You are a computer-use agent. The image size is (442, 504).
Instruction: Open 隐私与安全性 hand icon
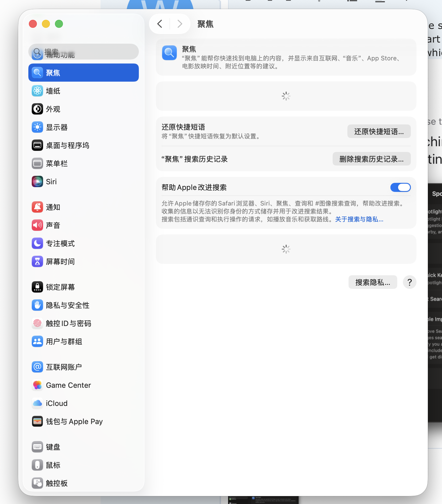click(x=37, y=305)
